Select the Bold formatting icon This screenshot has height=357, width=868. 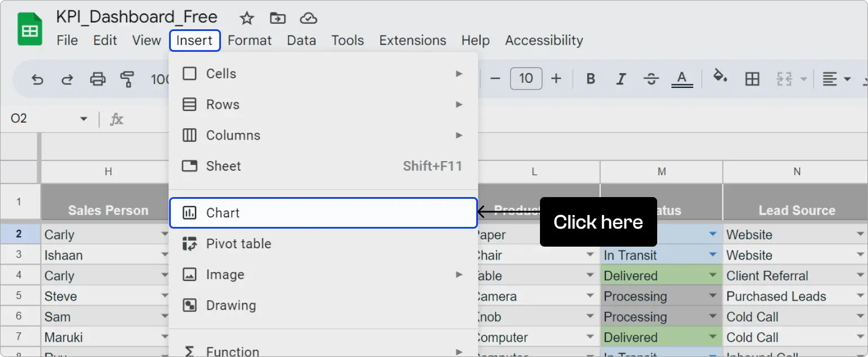point(590,79)
